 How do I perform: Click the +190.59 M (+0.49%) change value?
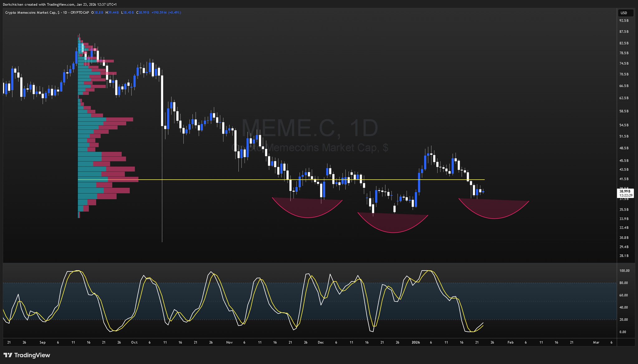166,12
